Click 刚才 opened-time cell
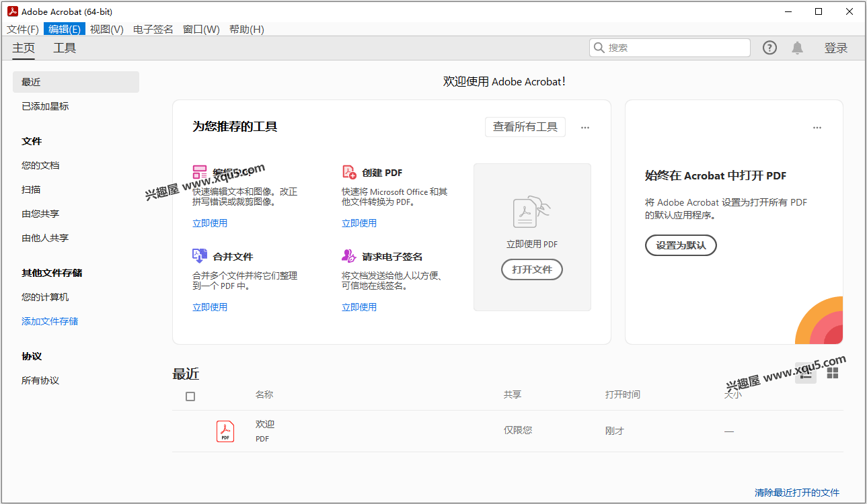Image resolution: width=867 pixels, height=504 pixels. [x=615, y=431]
